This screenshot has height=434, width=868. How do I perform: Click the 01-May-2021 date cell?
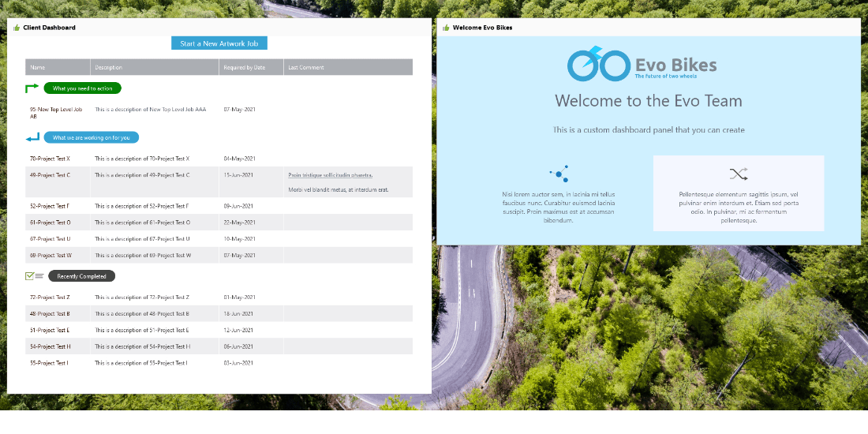point(240,297)
